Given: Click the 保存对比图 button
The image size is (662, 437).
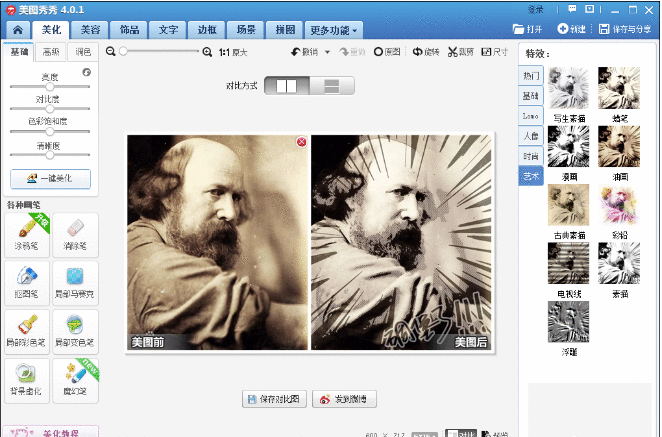Looking at the screenshot, I should coord(274,399).
